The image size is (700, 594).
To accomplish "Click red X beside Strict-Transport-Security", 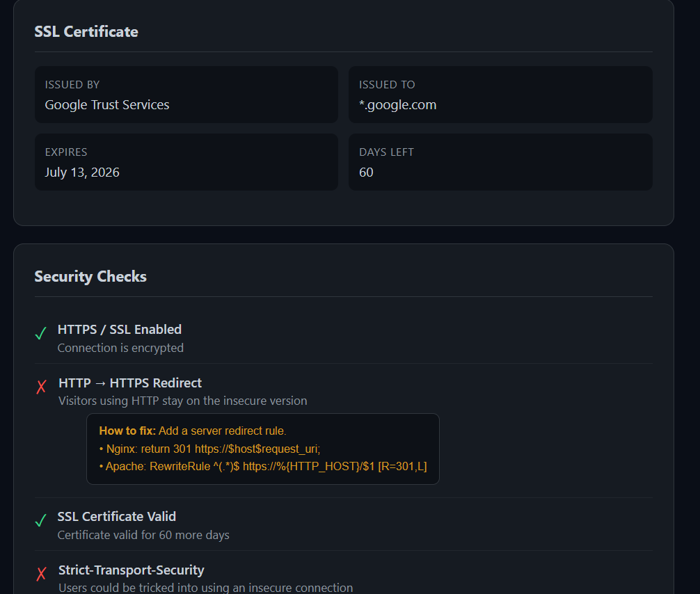I will pyautogui.click(x=41, y=573).
